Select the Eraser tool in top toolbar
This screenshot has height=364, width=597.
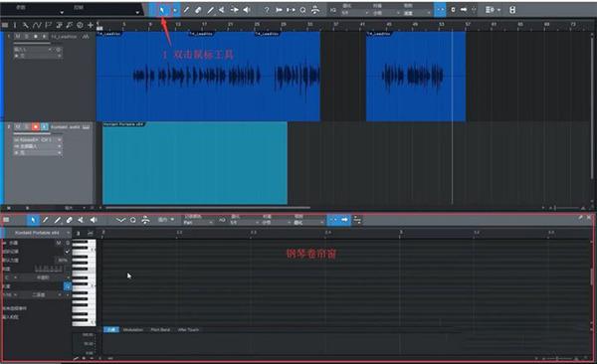(198, 10)
